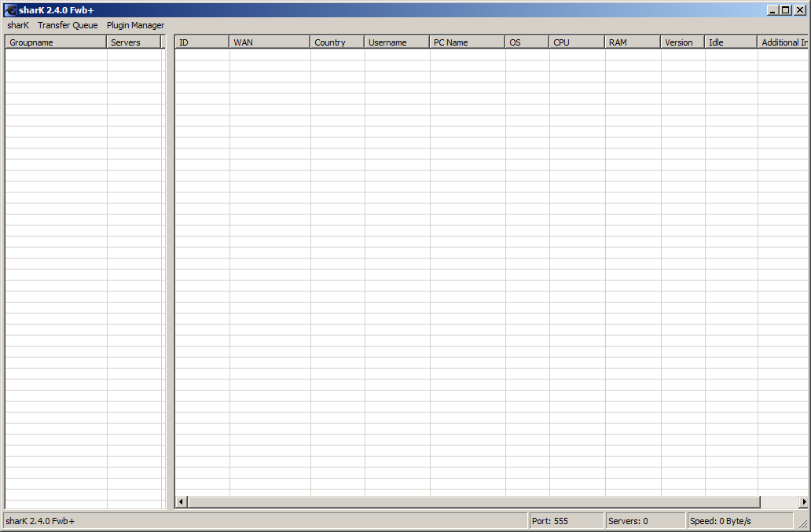Click the Username column header

[397, 42]
